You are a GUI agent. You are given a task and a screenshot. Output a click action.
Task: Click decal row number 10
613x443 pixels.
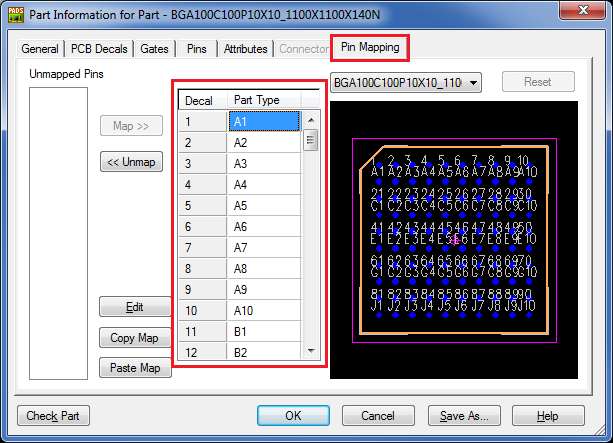(x=203, y=311)
